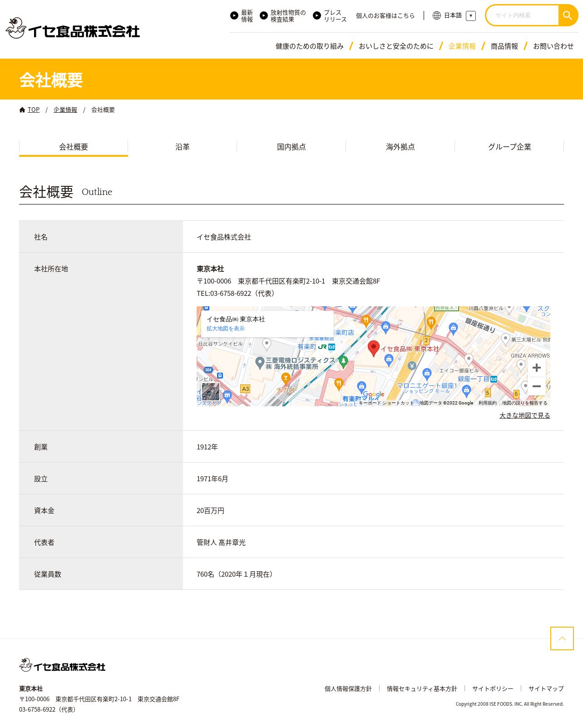Screen dimensions: 583x728
Task: Click the TOP breadcrumb link
Action: (x=34, y=110)
